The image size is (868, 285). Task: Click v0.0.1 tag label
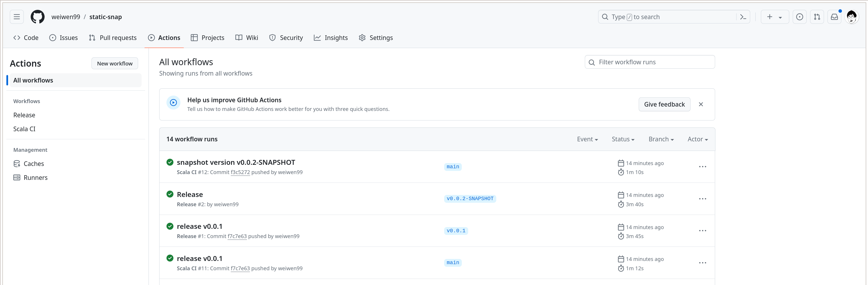[456, 231]
